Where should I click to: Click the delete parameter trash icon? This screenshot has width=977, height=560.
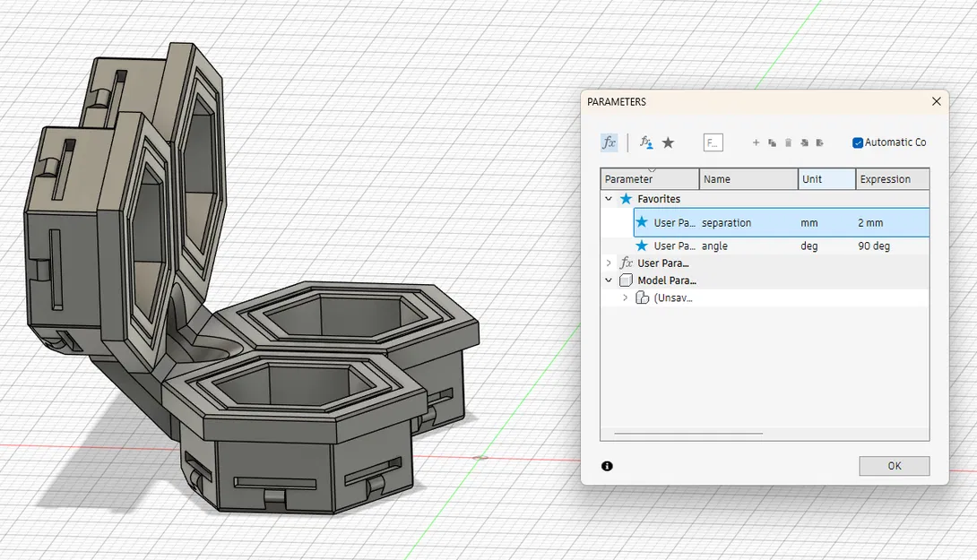coord(788,143)
